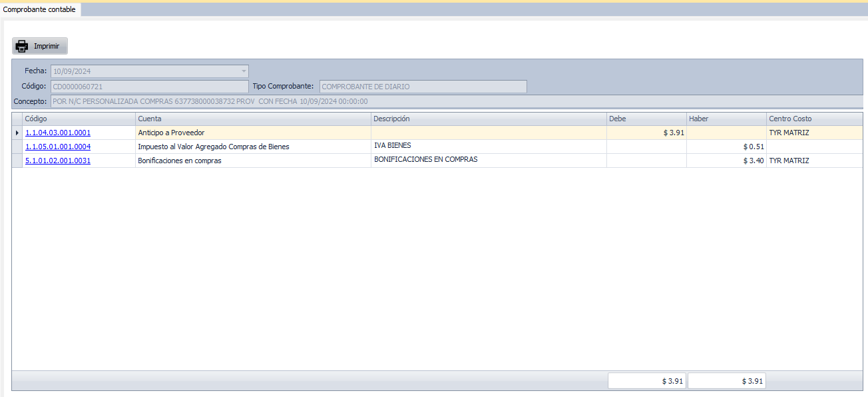Sort by the Descripción column header
Screen dimensions: 868x397
[x=488, y=119]
